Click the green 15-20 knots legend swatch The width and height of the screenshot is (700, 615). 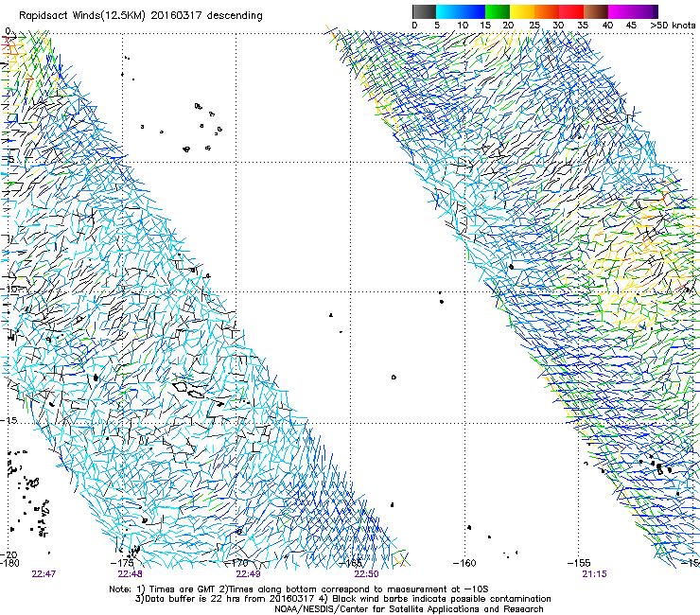tap(498, 11)
